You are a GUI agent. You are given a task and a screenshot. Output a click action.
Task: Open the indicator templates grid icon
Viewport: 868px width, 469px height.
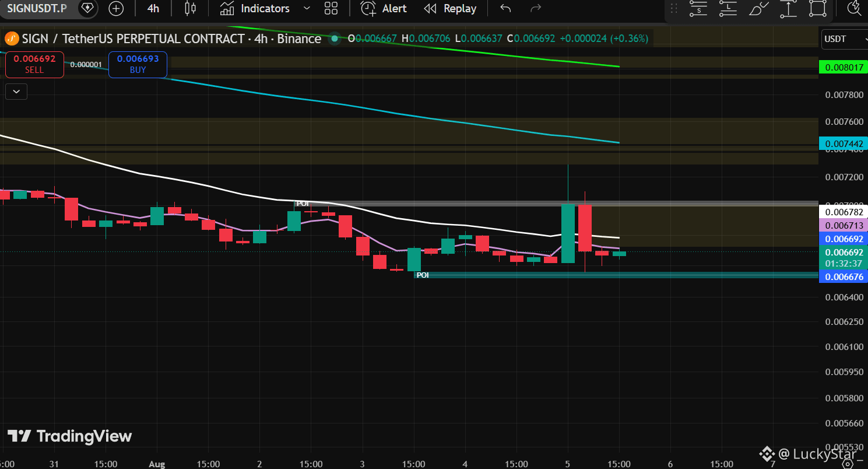coord(331,9)
